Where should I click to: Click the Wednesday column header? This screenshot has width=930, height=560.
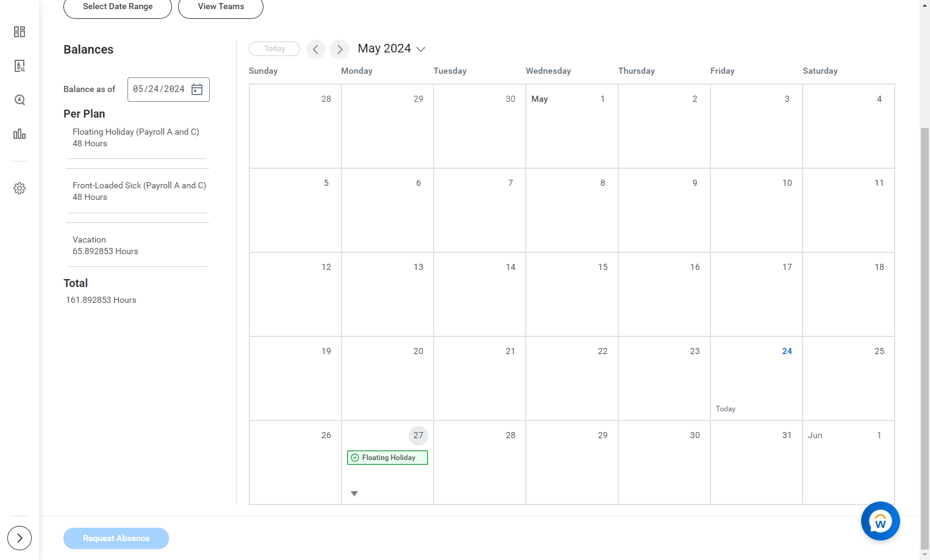pos(548,71)
